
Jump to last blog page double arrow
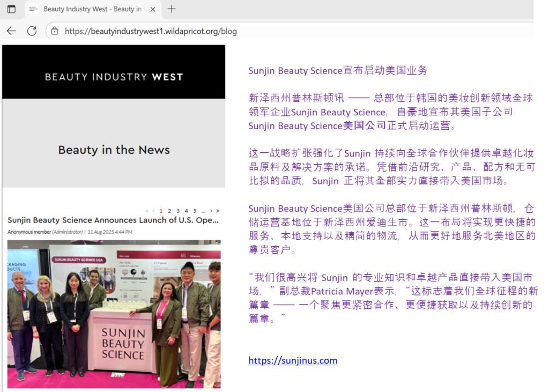click(x=218, y=211)
